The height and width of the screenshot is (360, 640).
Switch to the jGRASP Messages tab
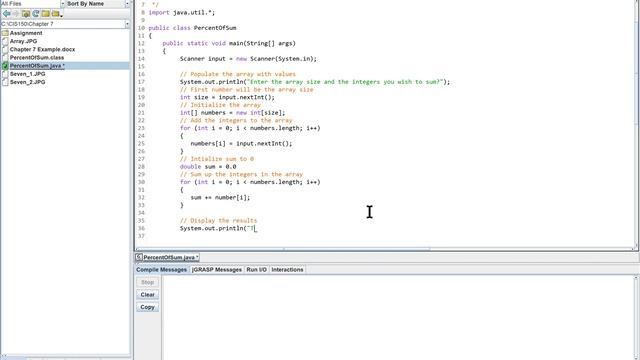click(217, 270)
